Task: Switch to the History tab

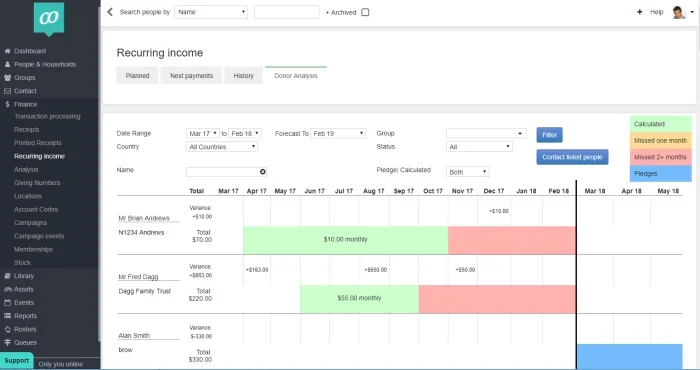Action: (243, 76)
